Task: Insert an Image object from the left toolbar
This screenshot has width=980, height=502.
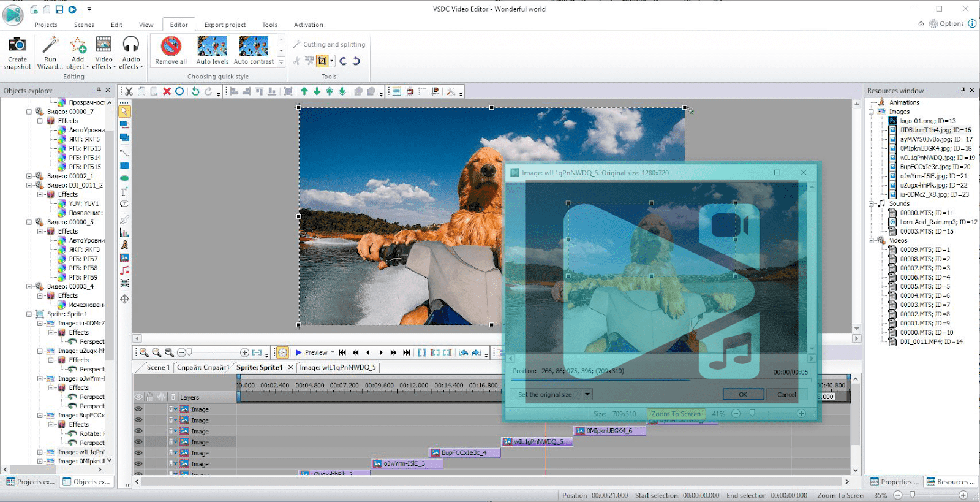Action: point(124,257)
